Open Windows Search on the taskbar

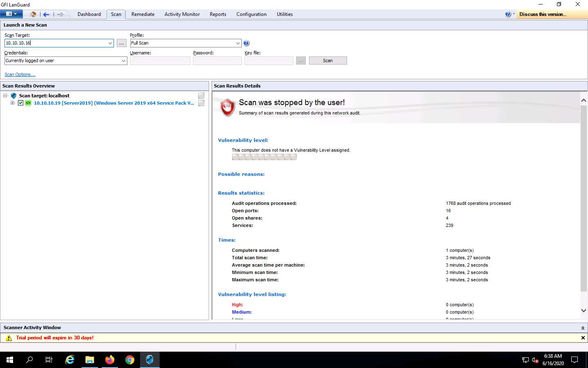click(29, 360)
